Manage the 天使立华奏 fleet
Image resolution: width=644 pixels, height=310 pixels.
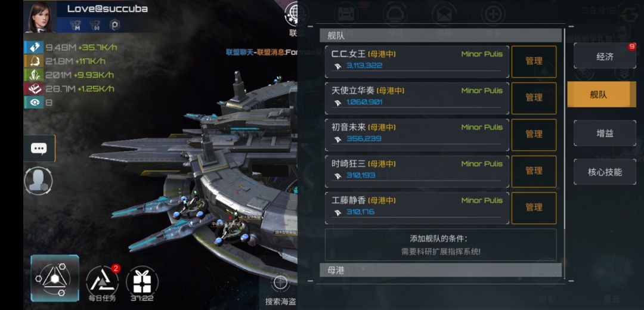[534, 98]
